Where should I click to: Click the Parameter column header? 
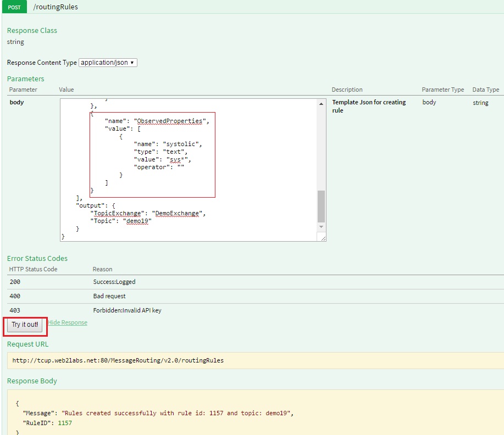[x=23, y=90]
